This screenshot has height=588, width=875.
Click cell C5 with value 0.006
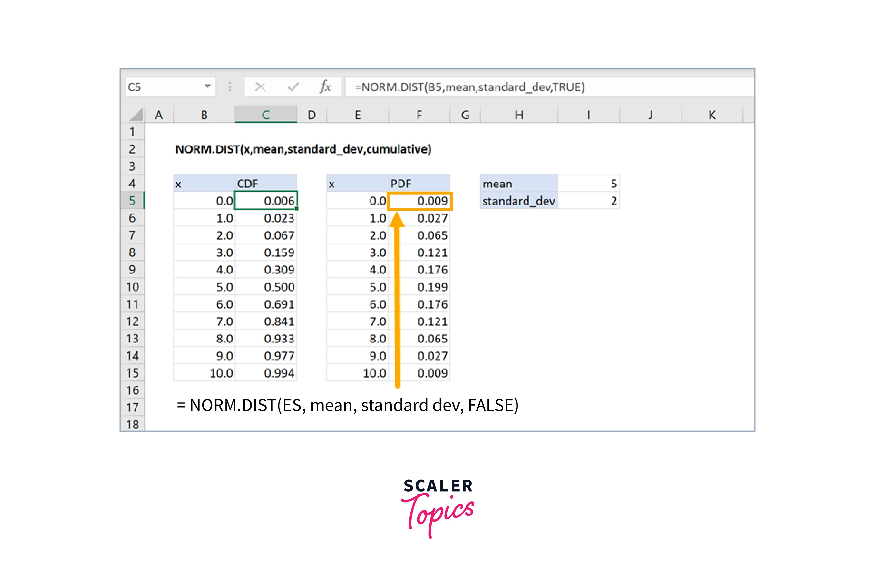(266, 201)
